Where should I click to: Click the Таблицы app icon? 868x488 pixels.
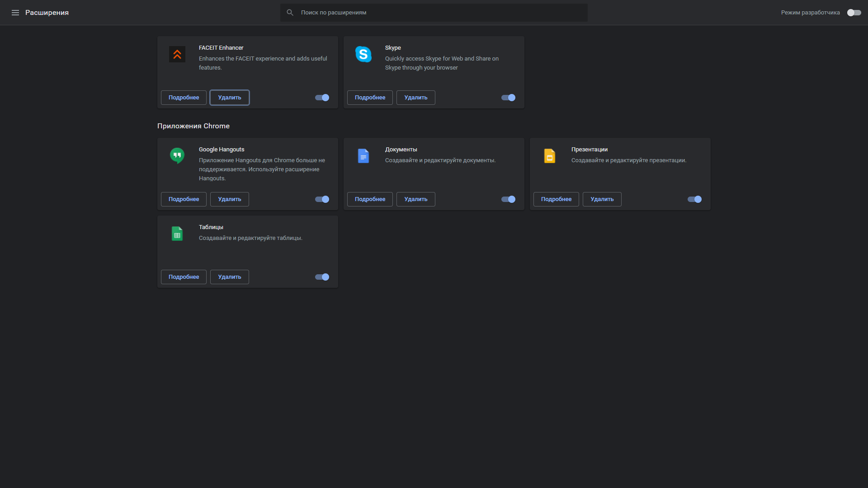point(177,234)
